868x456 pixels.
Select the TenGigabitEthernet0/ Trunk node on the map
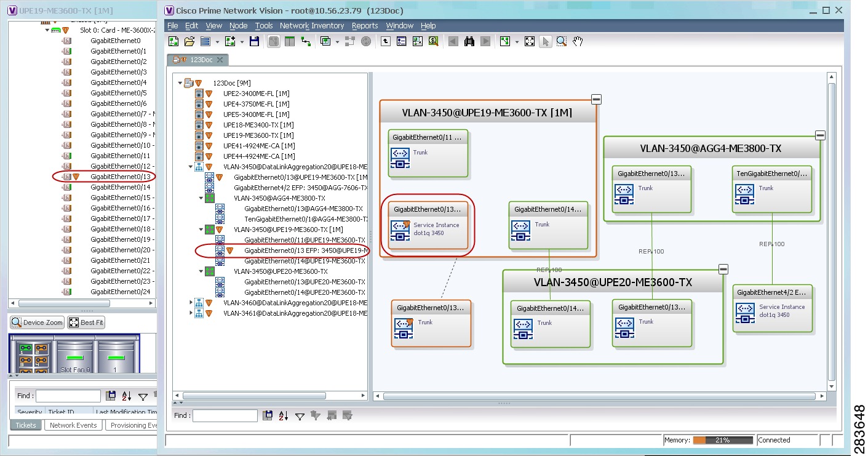pos(772,190)
